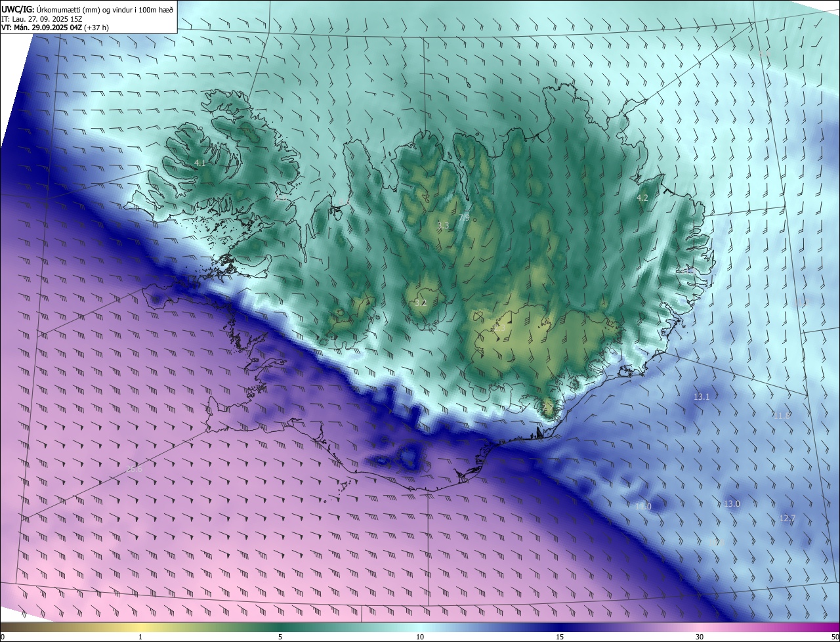Click the 15 tick label on color scale
Viewport: 840px width, 642px height.
coord(560,637)
